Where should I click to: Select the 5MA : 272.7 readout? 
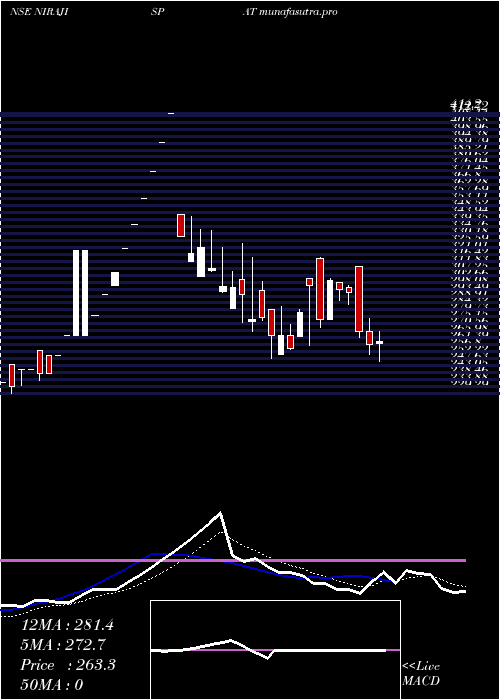[x=62, y=645]
